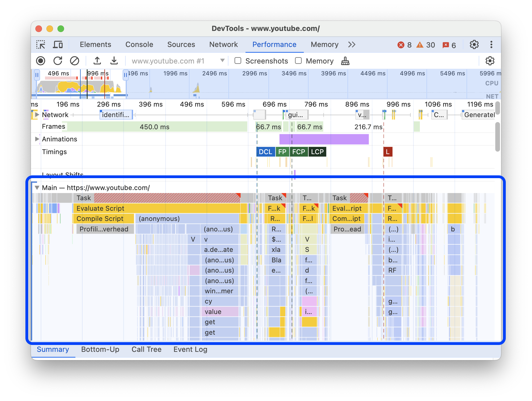
Task: Select the Bottom-Up tab
Action: (x=100, y=349)
